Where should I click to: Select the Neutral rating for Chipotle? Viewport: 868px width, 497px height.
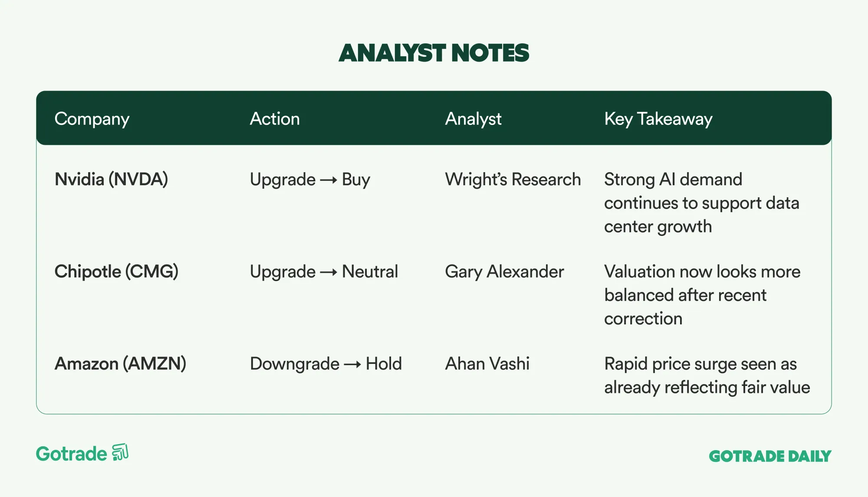(370, 271)
